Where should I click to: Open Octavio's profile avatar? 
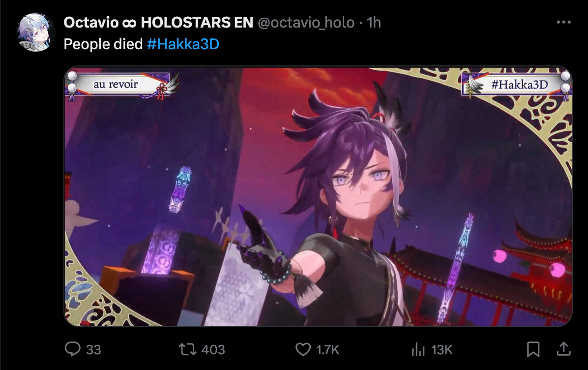[35, 32]
